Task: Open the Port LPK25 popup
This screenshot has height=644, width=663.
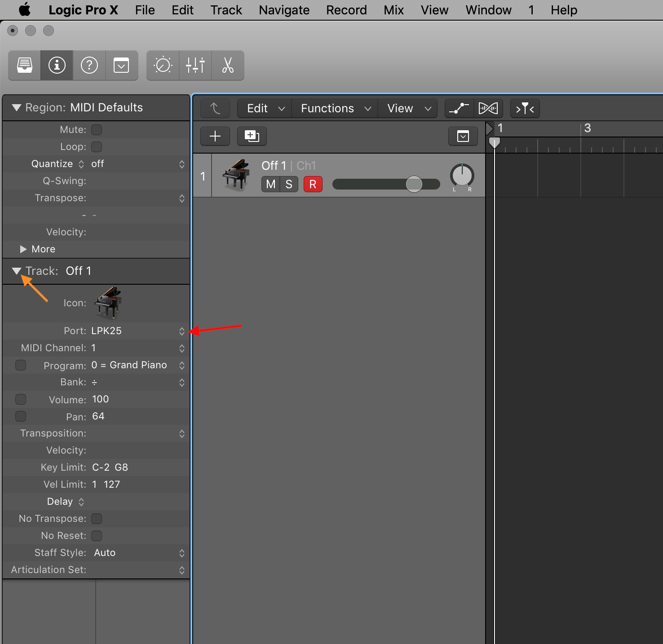Action: (138, 331)
